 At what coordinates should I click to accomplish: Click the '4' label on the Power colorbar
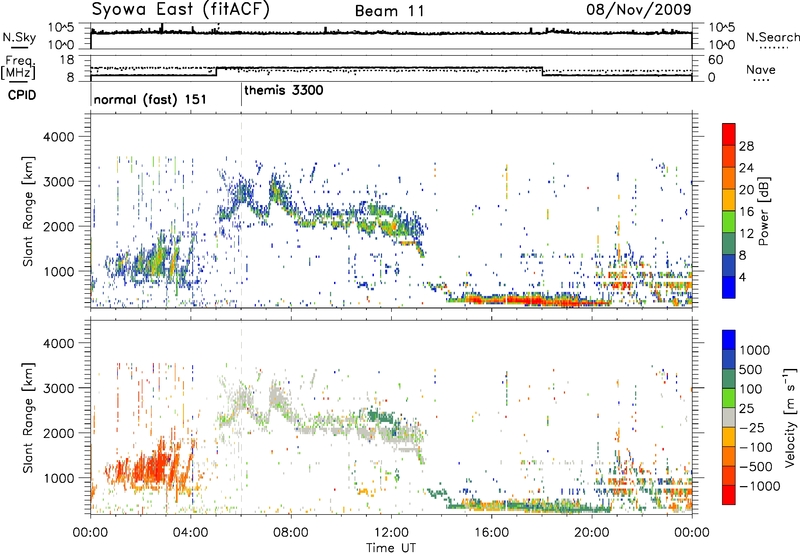pos(742,277)
